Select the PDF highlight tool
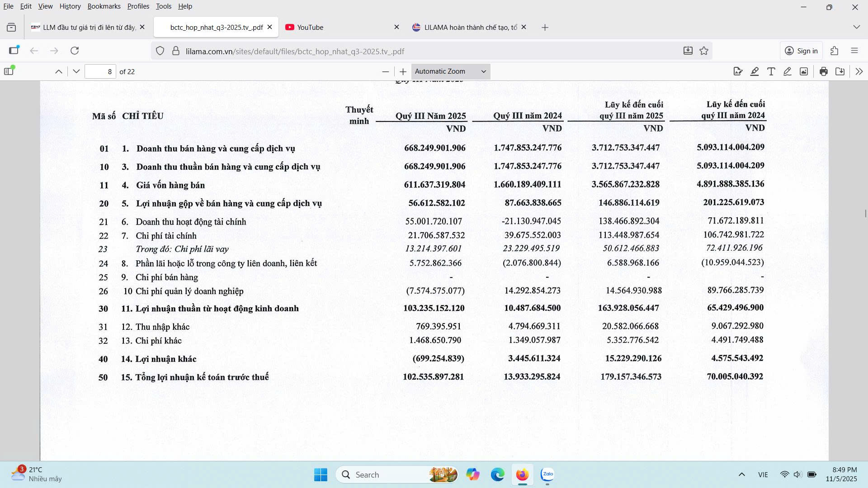This screenshot has height=488, width=868. pos(755,71)
